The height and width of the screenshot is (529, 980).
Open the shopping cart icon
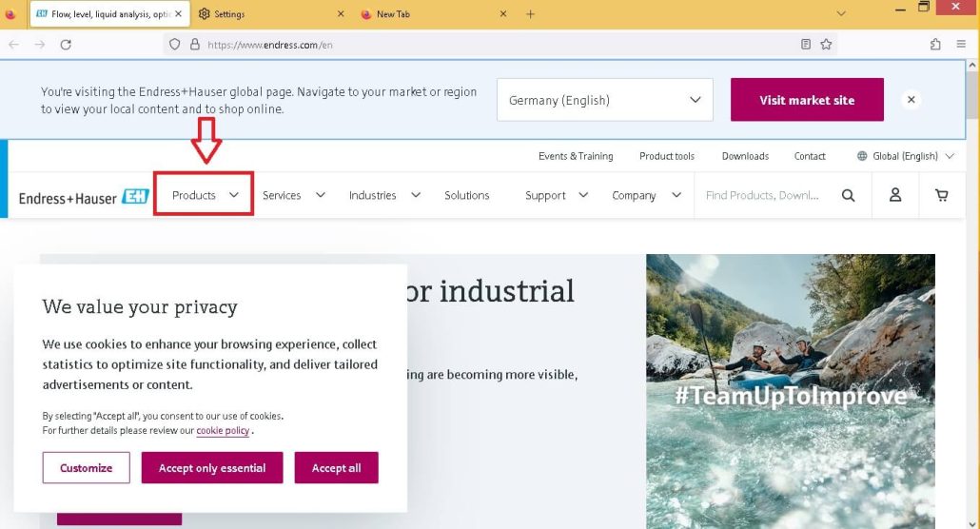coord(941,195)
